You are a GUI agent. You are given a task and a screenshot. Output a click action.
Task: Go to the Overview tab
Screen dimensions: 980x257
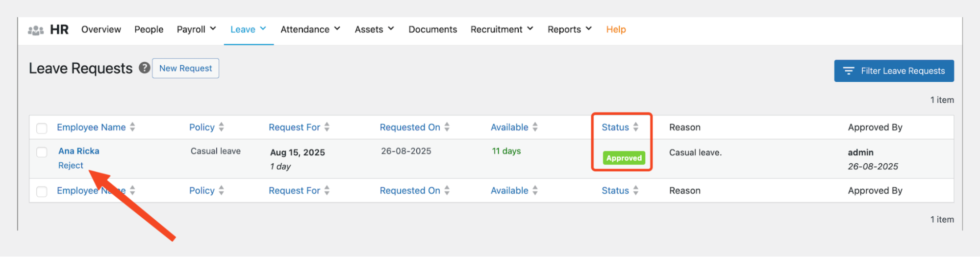(x=101, y=29)
